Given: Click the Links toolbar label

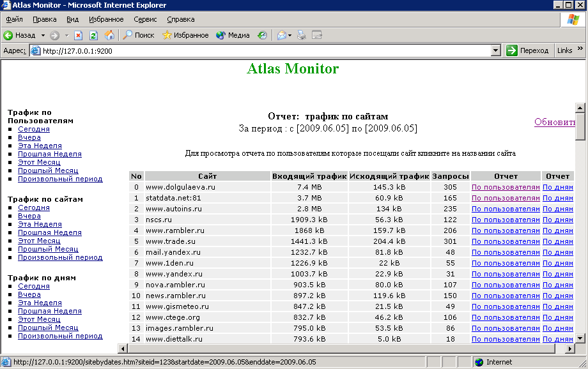Looking at the screenshot, I should 564,50.
